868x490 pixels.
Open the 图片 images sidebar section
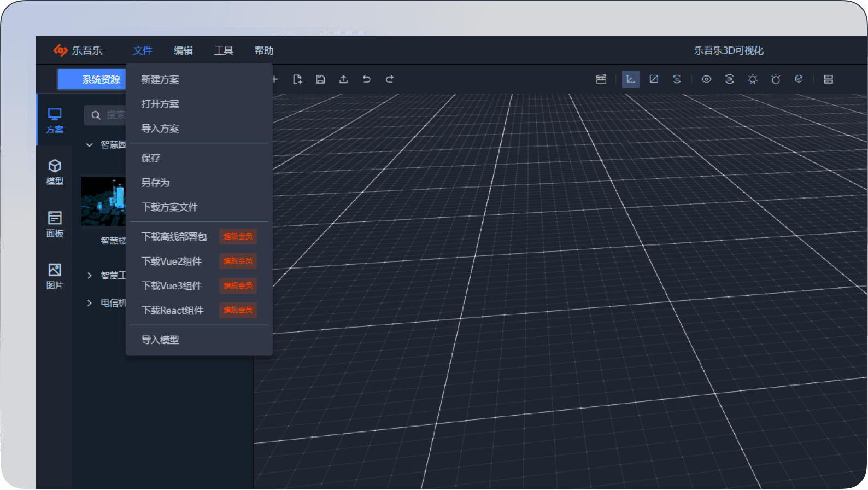(x=55, y=276)
